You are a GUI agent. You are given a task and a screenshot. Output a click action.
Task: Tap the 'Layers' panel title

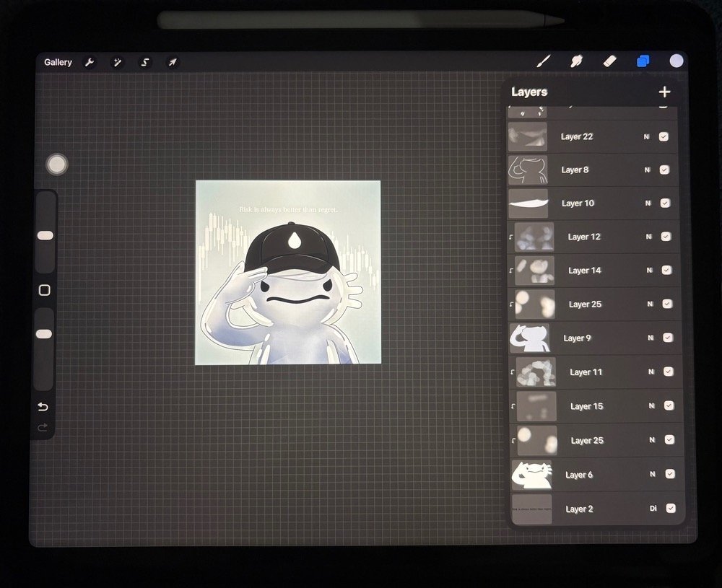(x=529, y=92)
